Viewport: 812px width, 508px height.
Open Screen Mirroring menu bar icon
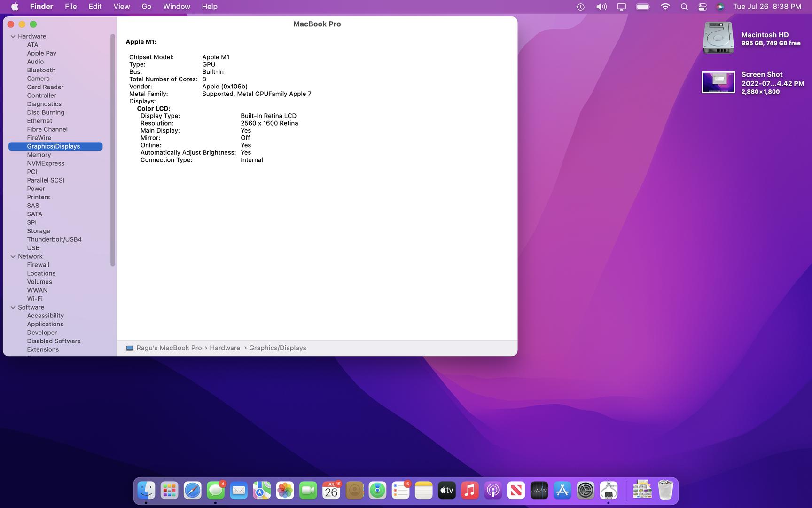pyautogui.click(x=621, y=7)
